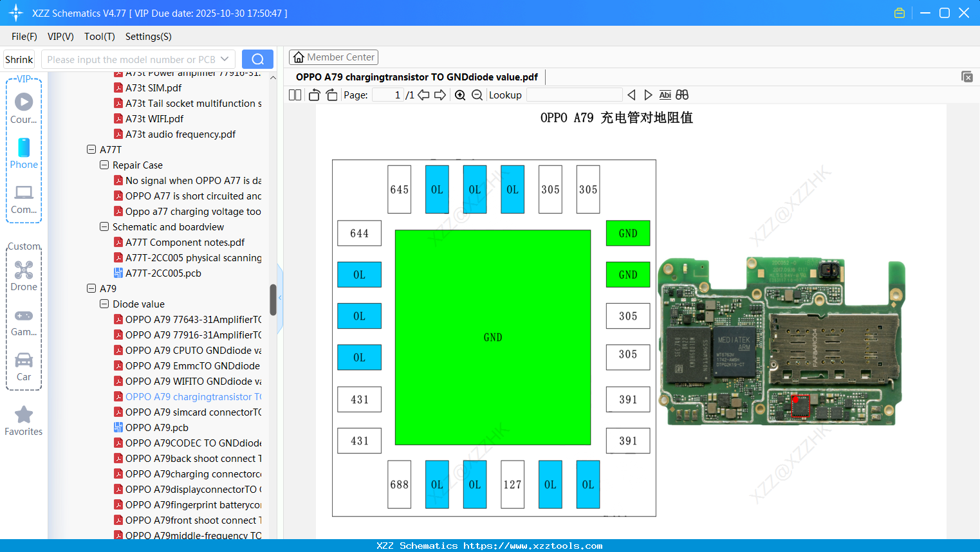
Task: Open the Tool(T) menu
Action: tap(99, 37)
